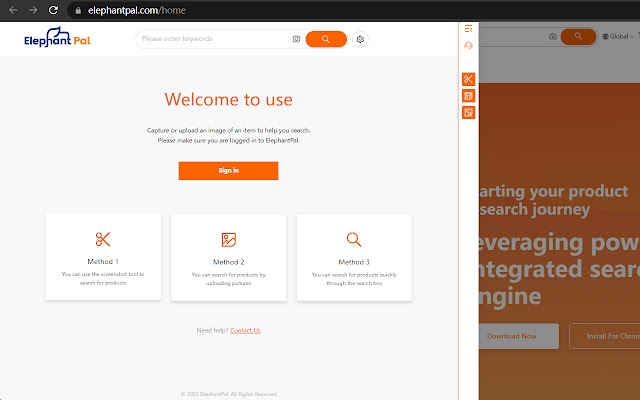
Task: Click the orange image upload icon in the sidebar
Action: [x=469, y=96]
